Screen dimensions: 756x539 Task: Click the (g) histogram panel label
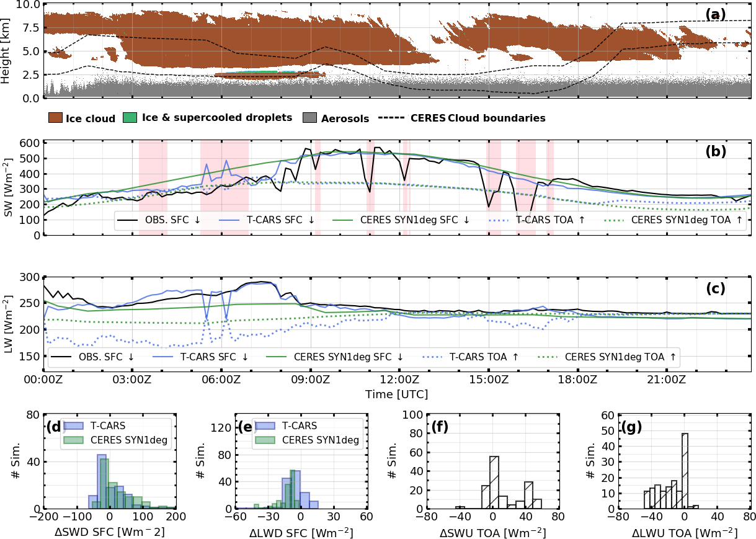coord(632,427)
